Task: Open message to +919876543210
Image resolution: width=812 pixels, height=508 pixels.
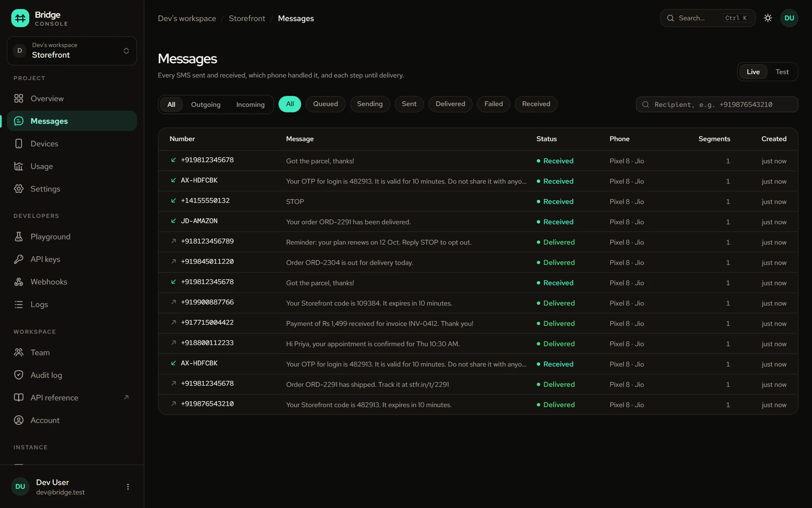Action: click(478, 405)
